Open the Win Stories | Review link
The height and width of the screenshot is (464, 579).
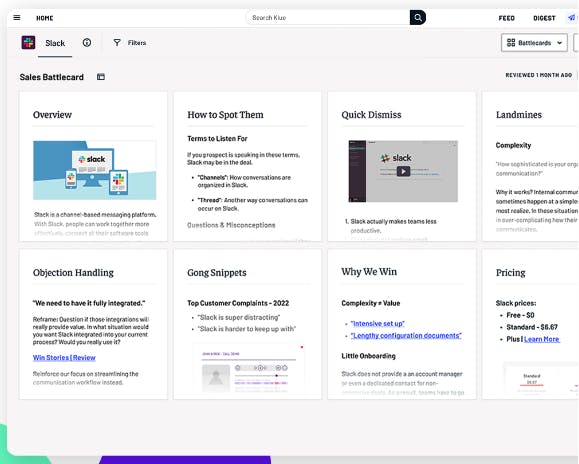64,357
